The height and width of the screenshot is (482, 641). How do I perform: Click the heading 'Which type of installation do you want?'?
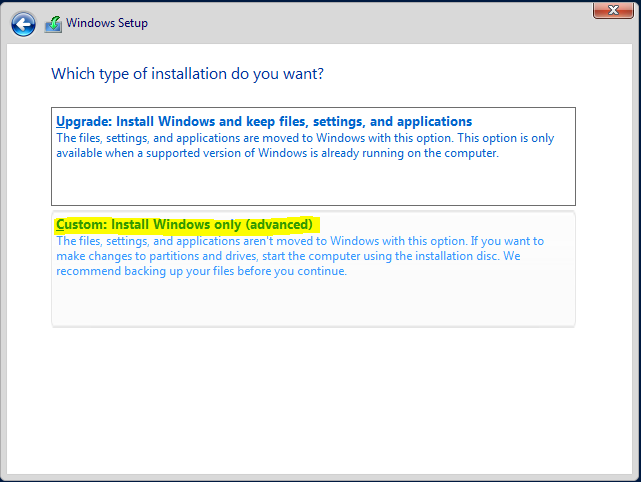pyautogui.click(x=187, y=74)
